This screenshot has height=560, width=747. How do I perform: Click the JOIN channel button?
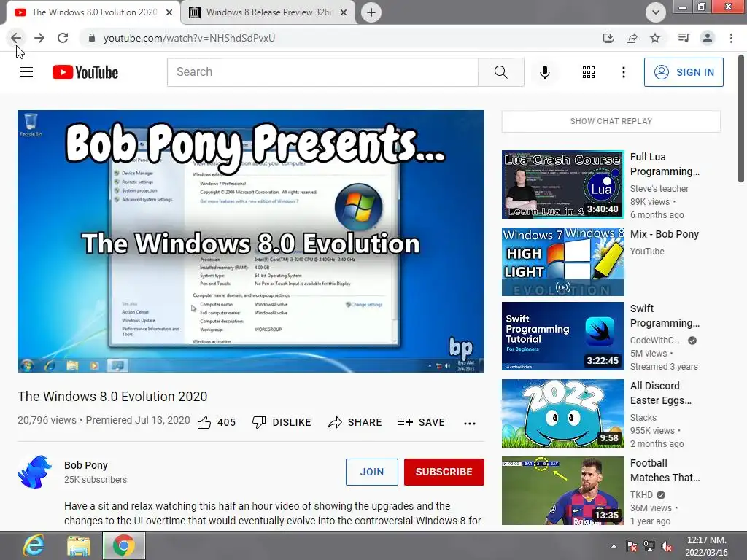pos(371,472)
